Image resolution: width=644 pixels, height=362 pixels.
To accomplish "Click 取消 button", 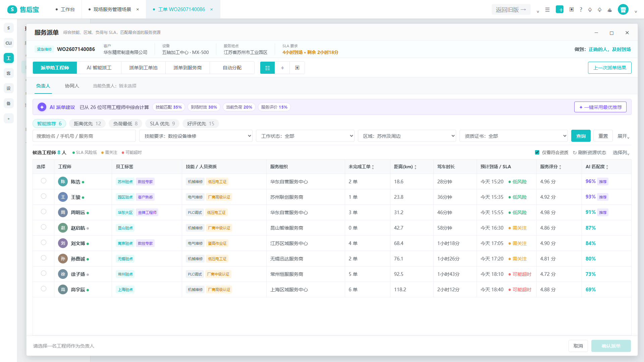I will [x=578, y=346].
